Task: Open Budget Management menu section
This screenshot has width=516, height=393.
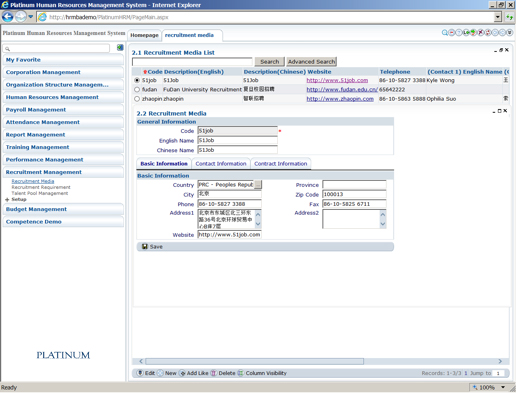Action: pyautogui.click(x=63, y=209)
